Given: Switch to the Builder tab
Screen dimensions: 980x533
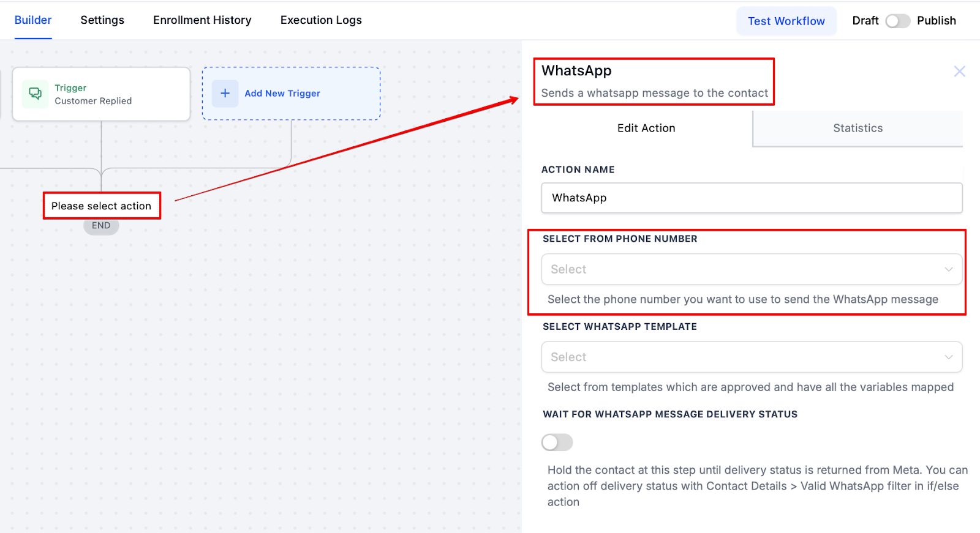Looking at the screenshot, I should pyautogui.click(x=33, y=20).
